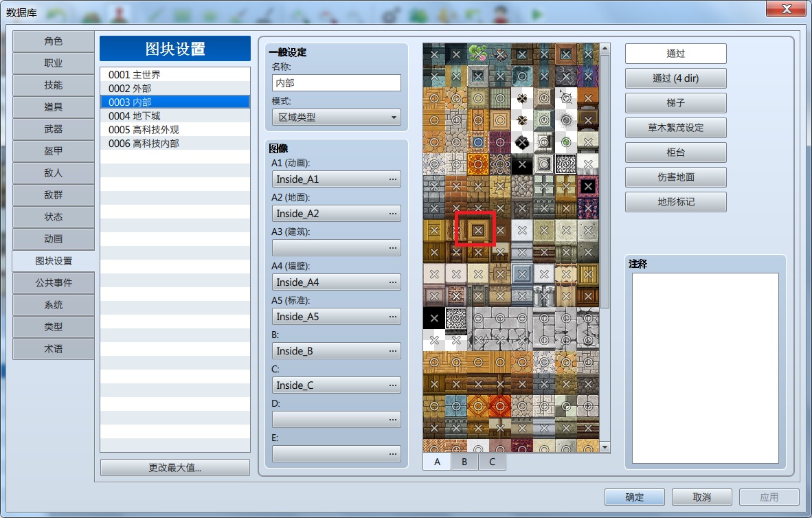Select tileset 0005 高科技外观 in the list
Viewport: 812px width, 518px height.
click(x=175, y=129)
